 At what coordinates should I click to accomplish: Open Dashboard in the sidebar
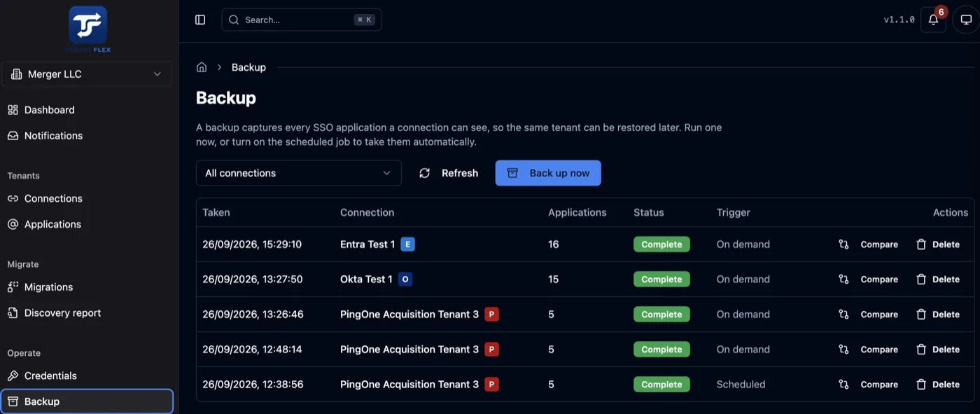tap(87, 110)
